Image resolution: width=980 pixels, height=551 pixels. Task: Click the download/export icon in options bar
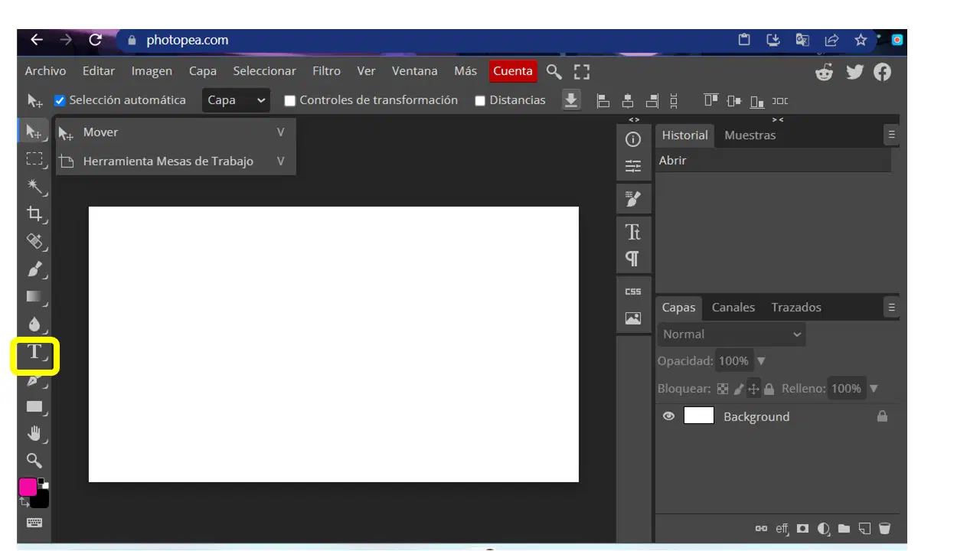tap(571, 100)
